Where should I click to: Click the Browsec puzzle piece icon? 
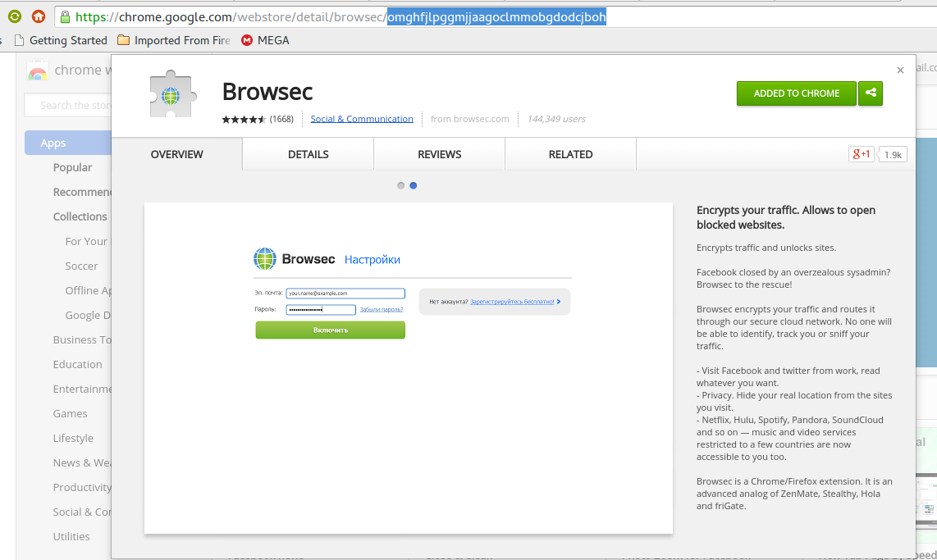coord(171,96)
